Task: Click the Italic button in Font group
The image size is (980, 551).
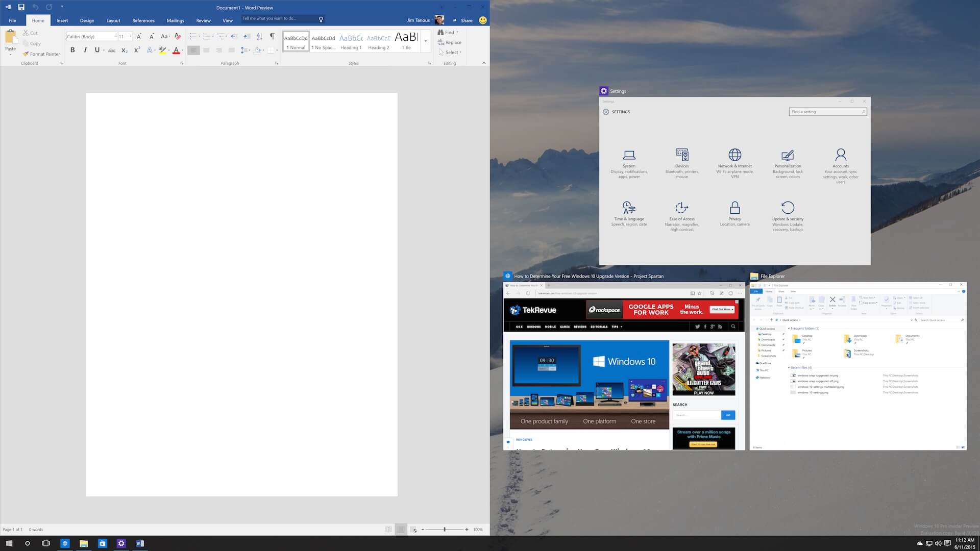Action: tap(85, 50)
